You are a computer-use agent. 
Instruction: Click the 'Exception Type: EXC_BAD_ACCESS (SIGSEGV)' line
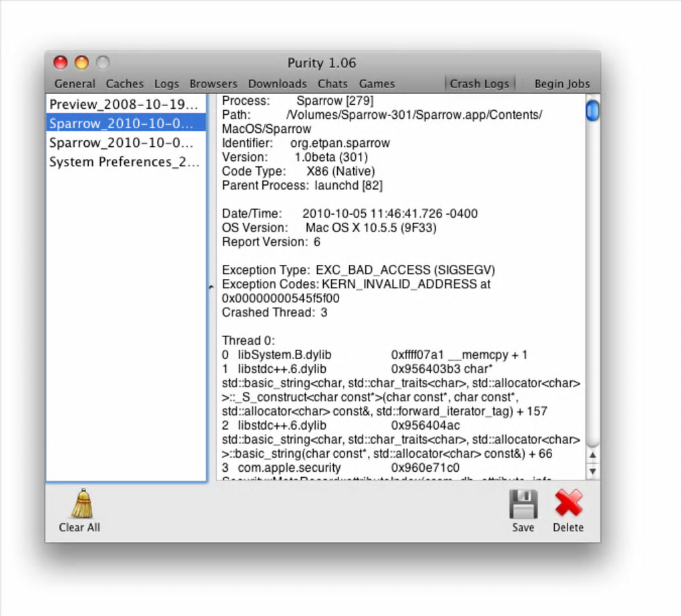click(x=359, y=270)
